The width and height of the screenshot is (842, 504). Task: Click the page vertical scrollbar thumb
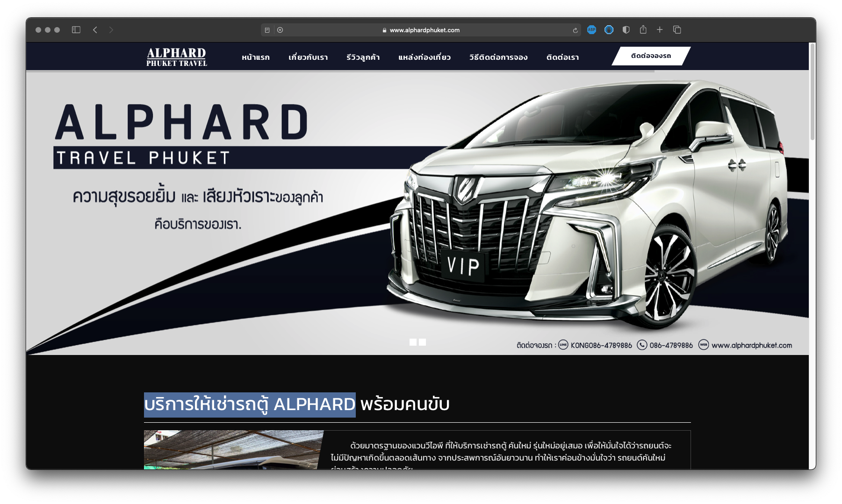pyautogui.click(x=813, y=92)
